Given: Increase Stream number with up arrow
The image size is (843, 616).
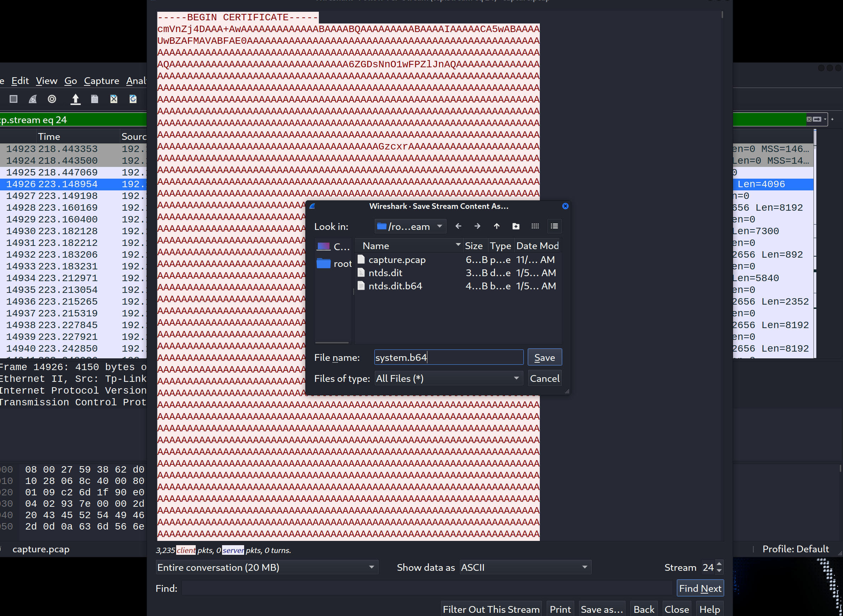Looking at the screenshot, I should click(719, 563).
